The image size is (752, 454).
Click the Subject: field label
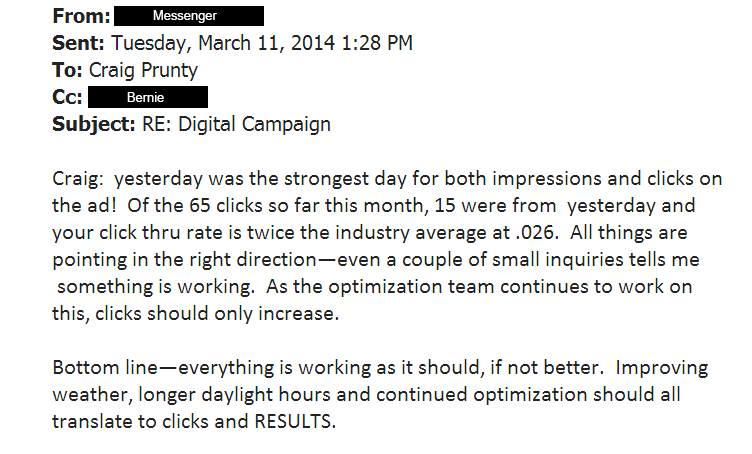pos(94,125)
